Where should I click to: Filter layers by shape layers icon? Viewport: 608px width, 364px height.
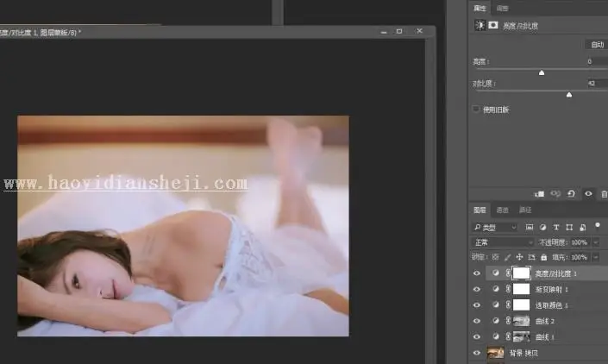click(x=569, y=228)
